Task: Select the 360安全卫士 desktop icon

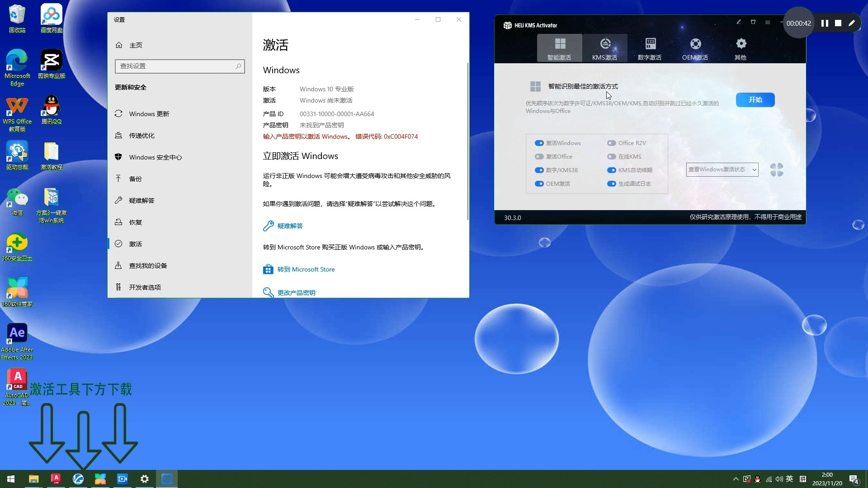Action: [17, 247]
